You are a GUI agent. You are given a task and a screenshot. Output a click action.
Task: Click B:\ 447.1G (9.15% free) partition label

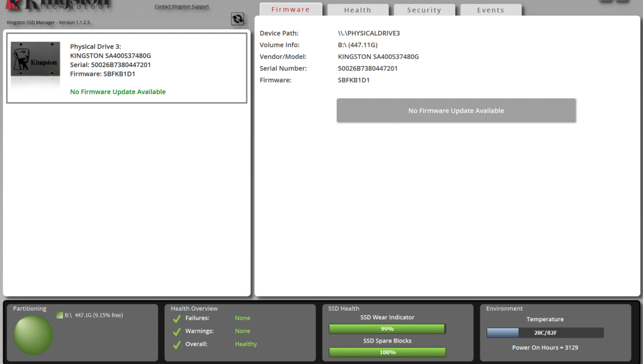[x=93, y=315]
